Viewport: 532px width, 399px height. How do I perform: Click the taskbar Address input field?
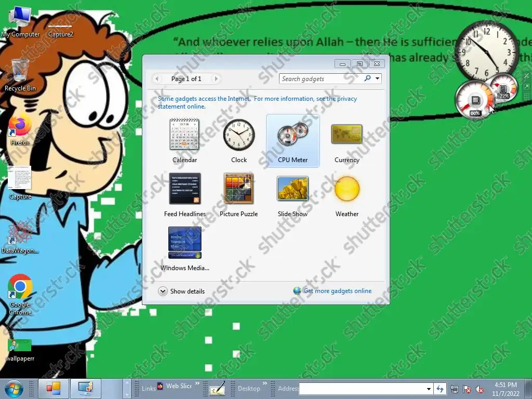coord(362,389)
